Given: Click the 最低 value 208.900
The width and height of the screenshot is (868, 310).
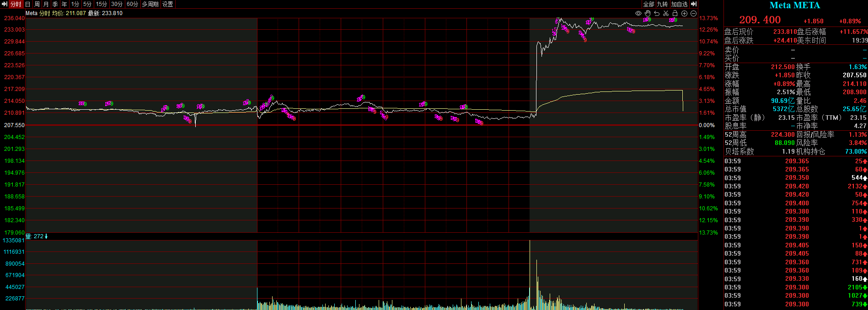Looking at the screenshot, I should pyautogui.click(x=855, y=92).
